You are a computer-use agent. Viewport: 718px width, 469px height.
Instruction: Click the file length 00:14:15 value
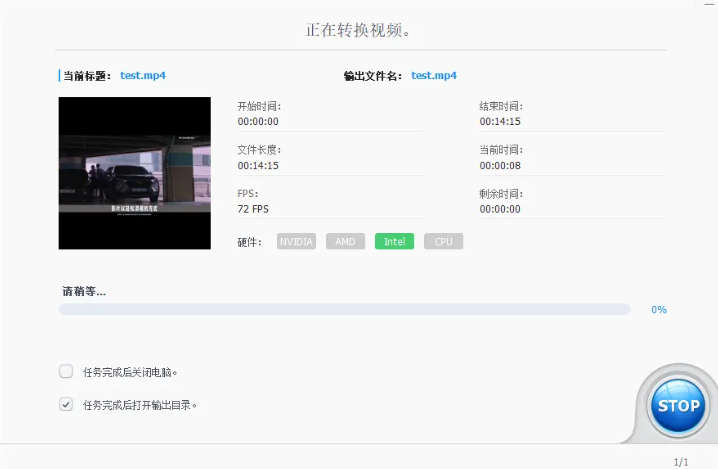tap(258, 165)
